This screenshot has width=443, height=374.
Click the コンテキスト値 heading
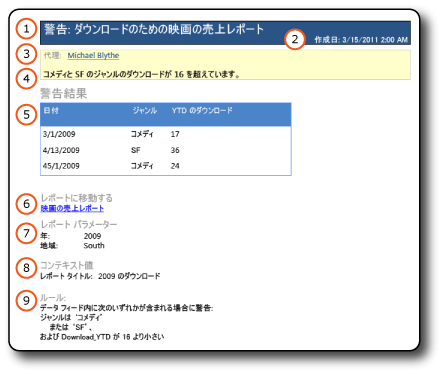pos(67,265)
